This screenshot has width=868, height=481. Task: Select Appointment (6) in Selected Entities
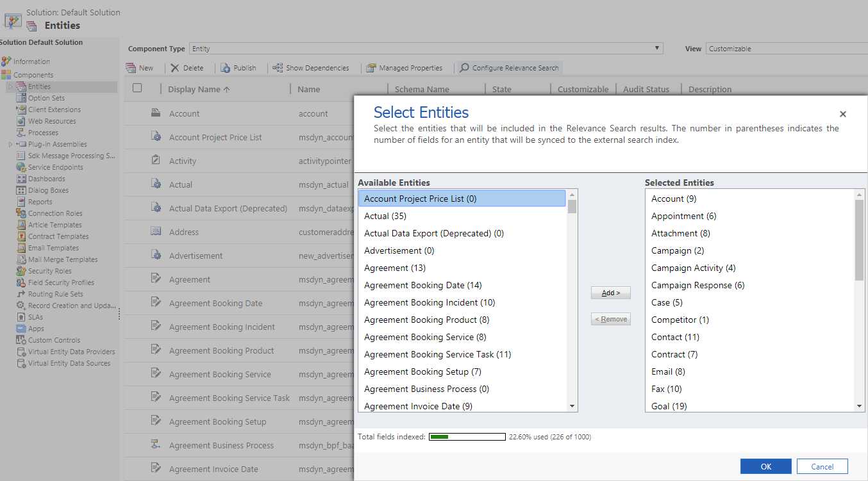point(750,216)
